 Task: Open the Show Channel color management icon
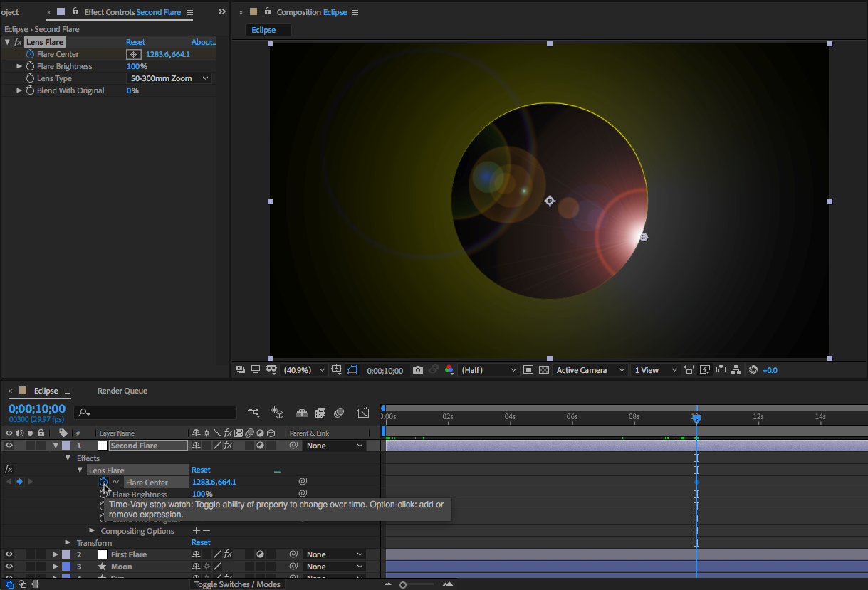click(449, 370)
